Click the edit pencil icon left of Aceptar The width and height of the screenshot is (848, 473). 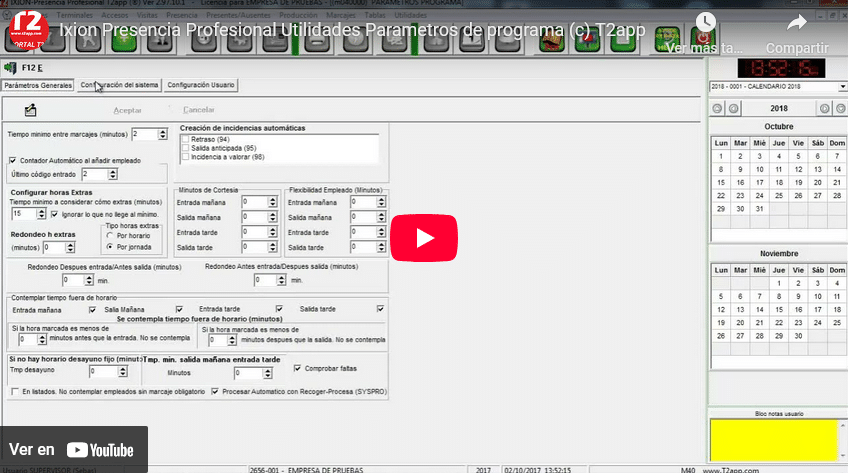click(x=30, y=110)
